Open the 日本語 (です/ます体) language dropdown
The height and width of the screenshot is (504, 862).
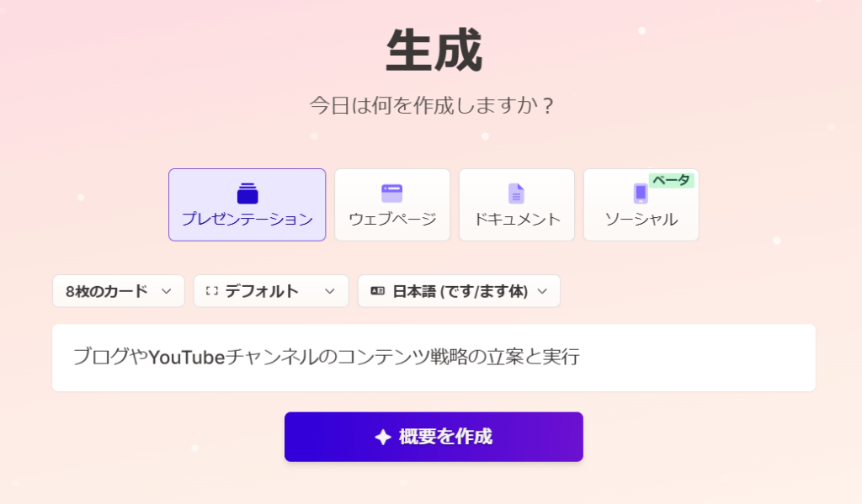point(459,291)
